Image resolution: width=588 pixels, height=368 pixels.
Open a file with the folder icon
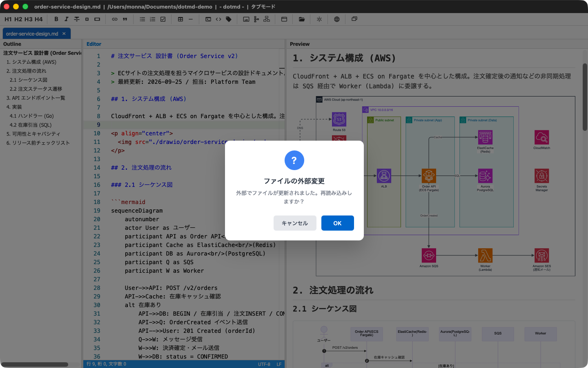(x=302, y=19)
